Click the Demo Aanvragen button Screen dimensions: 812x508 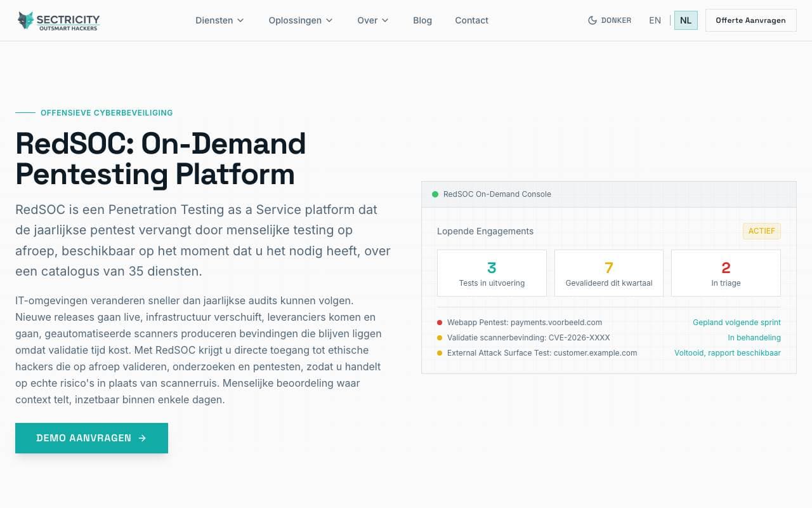pyautogui.click(x=91, y=438)
